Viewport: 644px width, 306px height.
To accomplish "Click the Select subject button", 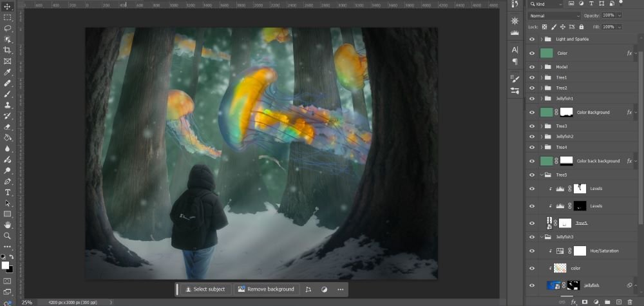I will click(205, 289).
